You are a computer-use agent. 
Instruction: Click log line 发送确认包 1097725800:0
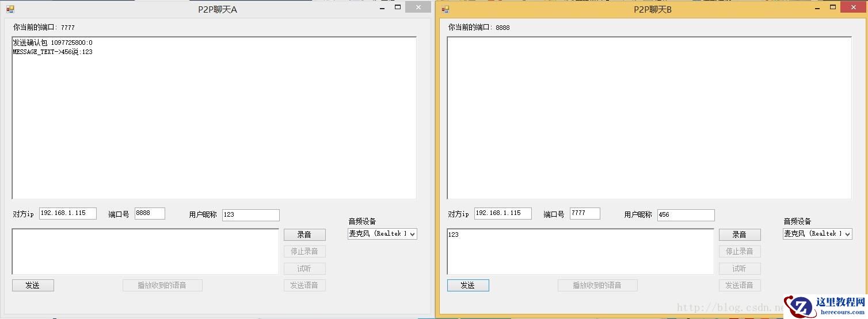pyautogui.click(x=52, y=43)
